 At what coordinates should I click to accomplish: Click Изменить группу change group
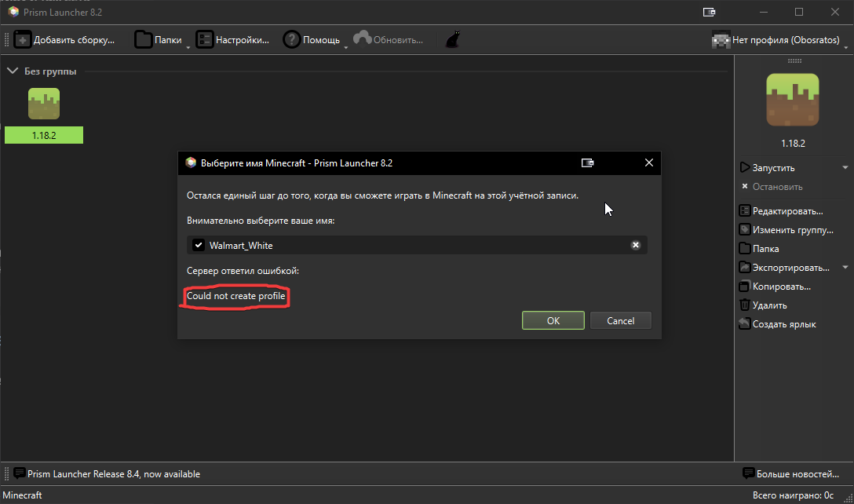click(x=786, y=230)
